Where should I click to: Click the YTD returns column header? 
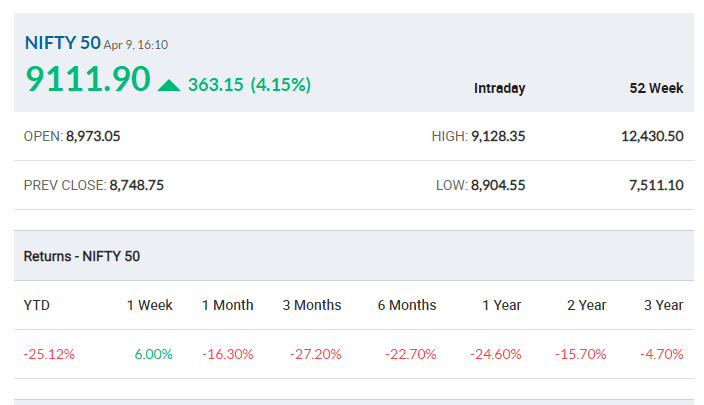(x=36, y=305)
